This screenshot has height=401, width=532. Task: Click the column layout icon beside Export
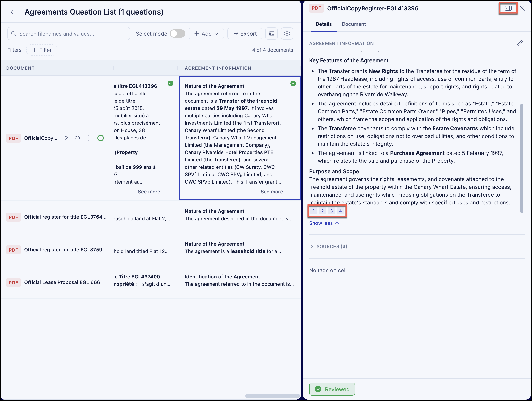click(x=272, y=34)
